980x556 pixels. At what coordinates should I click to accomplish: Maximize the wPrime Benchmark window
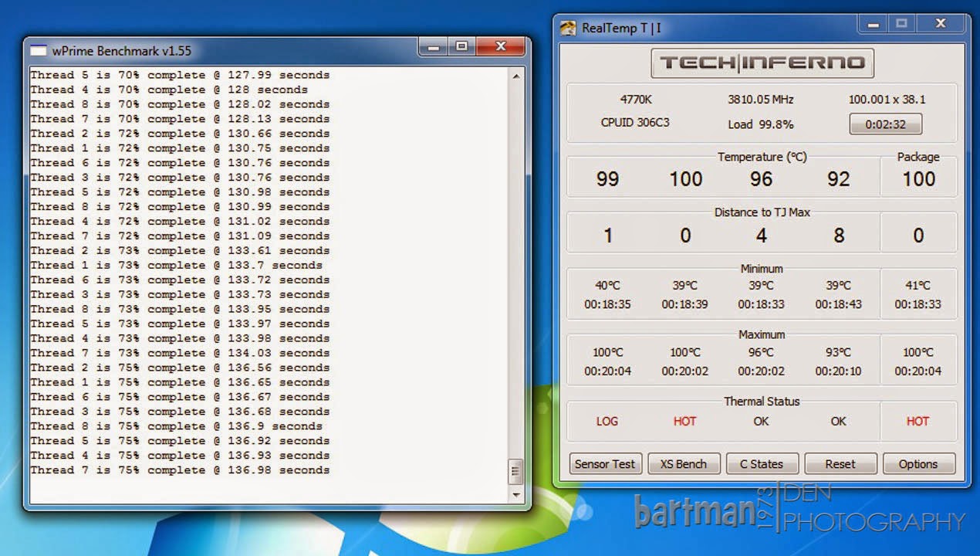click(461, 47)
